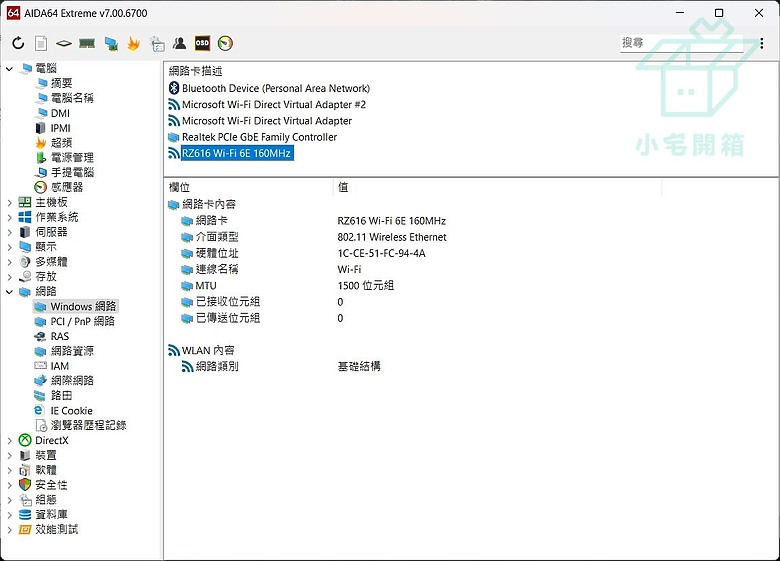Click the 802.11 Wireless Ethernet value
Screen dimensions: 780x561
[392, 237]
